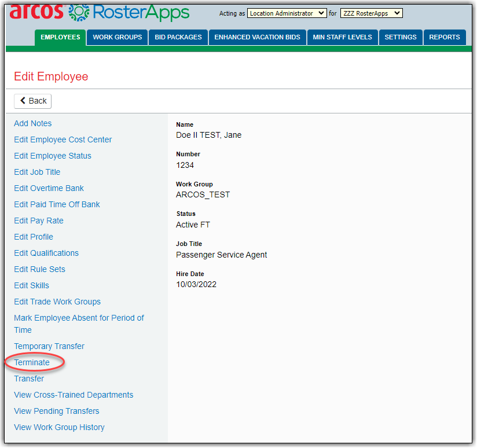This screenshot has height=448, width=477.
Task: Click the Edit Employee Status link
Action: point(53,156)
